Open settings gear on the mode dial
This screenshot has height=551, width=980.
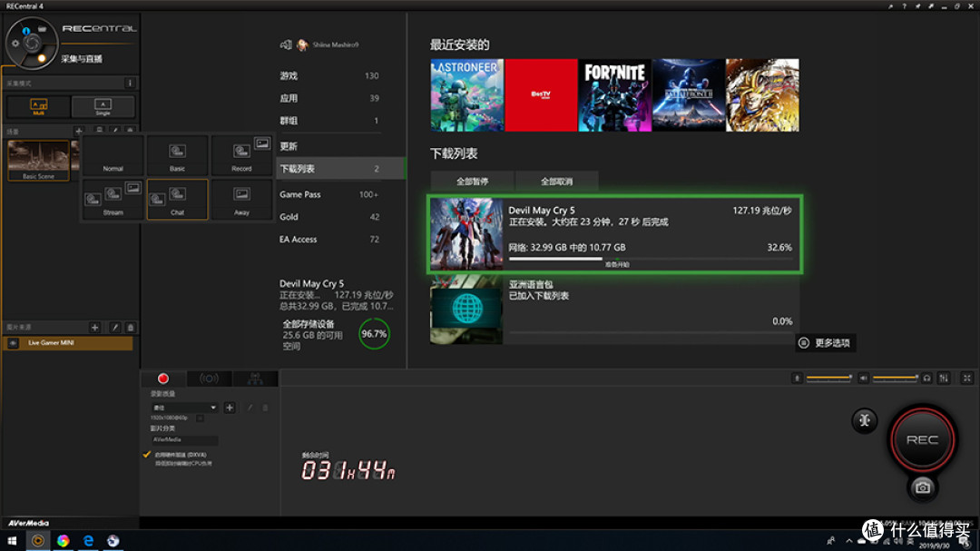(x=15, y=44)
